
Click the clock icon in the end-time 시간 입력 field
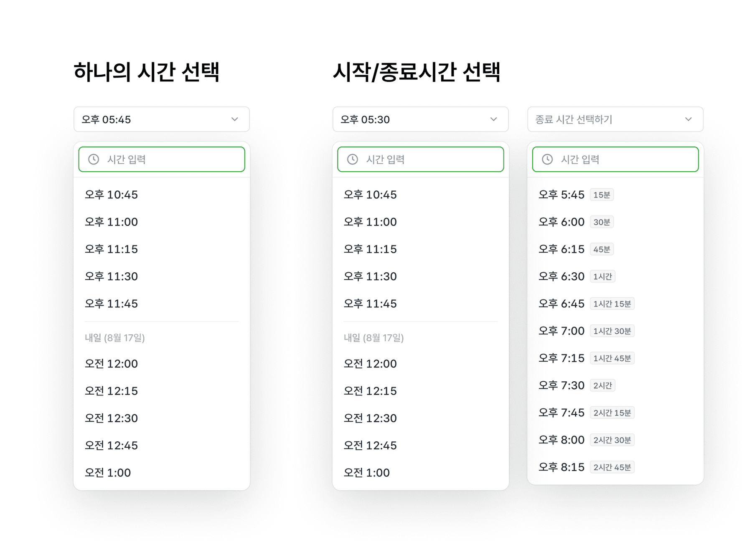[x=547, y=159]
